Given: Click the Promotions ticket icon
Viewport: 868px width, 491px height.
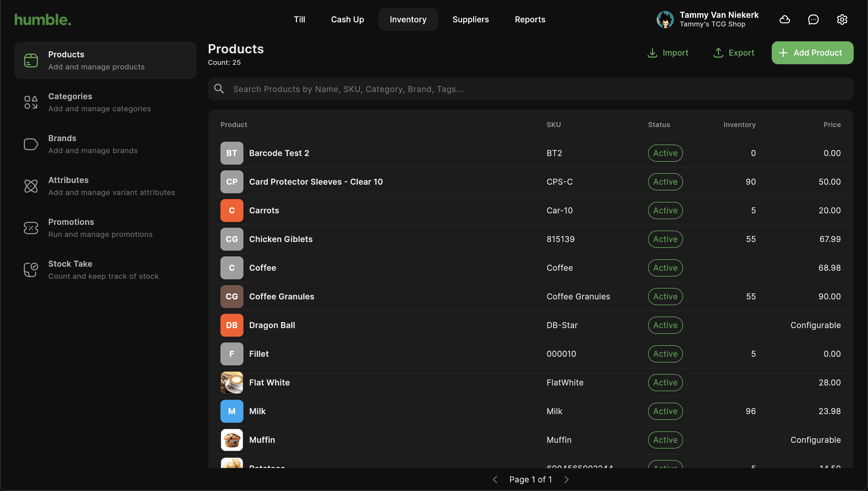Looking at the screenshot, I should point(31,228).
